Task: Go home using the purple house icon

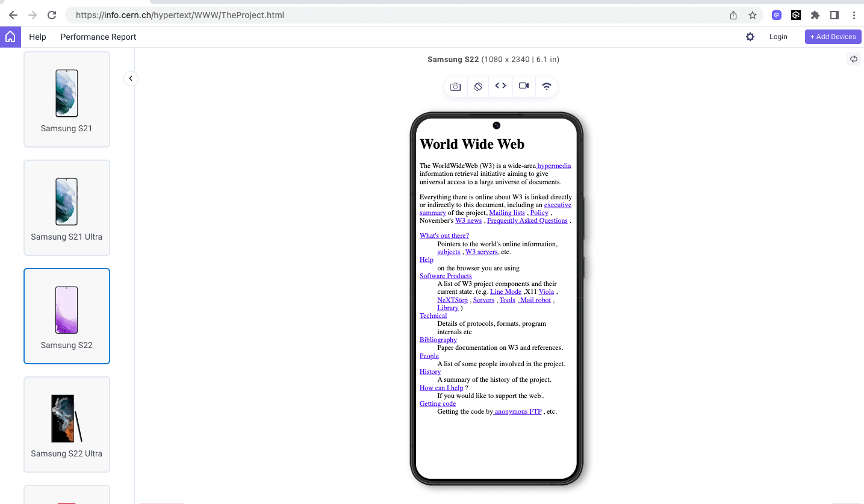Action: [x=10, y=37]
